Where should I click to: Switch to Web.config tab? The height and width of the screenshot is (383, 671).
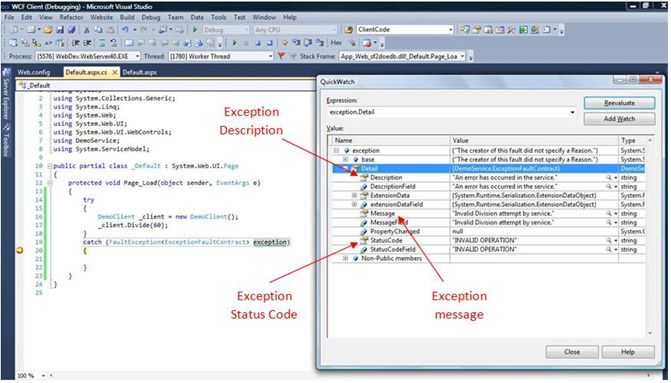(x=33, y=72)
